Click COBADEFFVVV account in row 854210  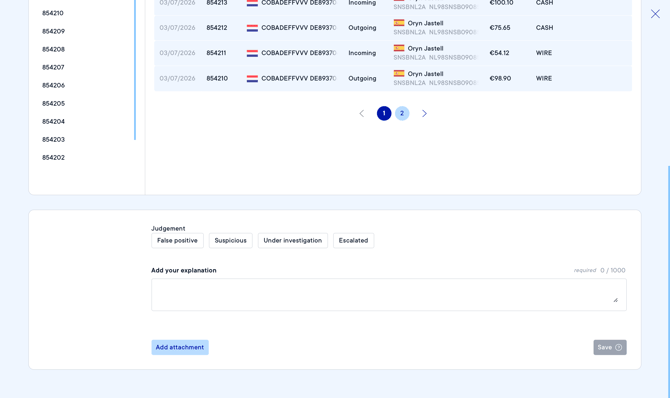(299, 78)
